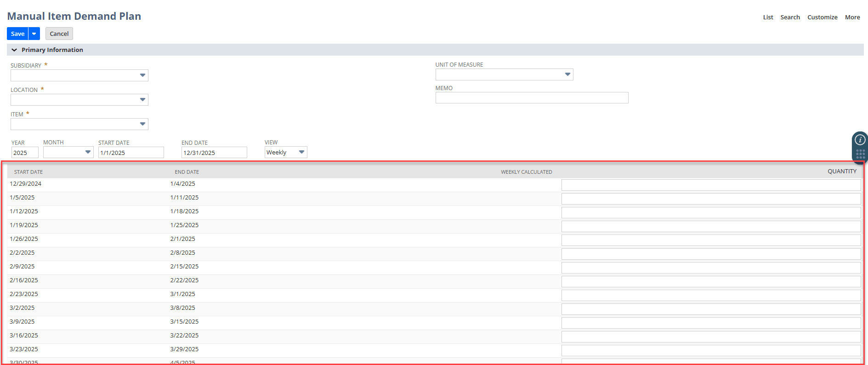Screen dimensions: 868x365
Task: Click quantity field for week 3/2/2025
Action: [711, 309]
